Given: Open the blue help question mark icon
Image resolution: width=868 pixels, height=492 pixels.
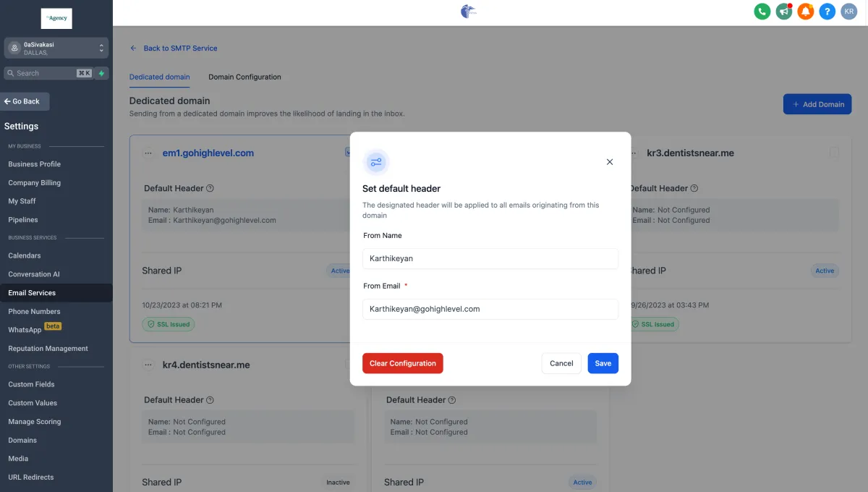Looking at the screenshot, I should pos(827,12).
